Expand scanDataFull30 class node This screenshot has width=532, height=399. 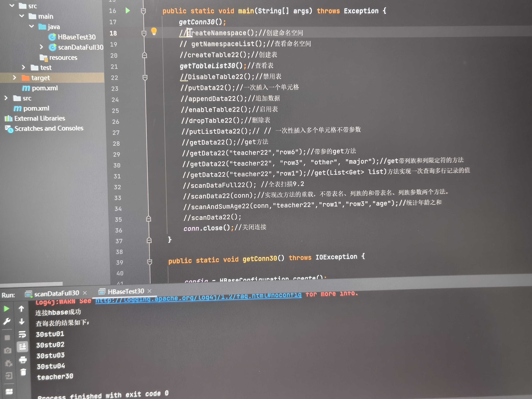tap(41, 47)
